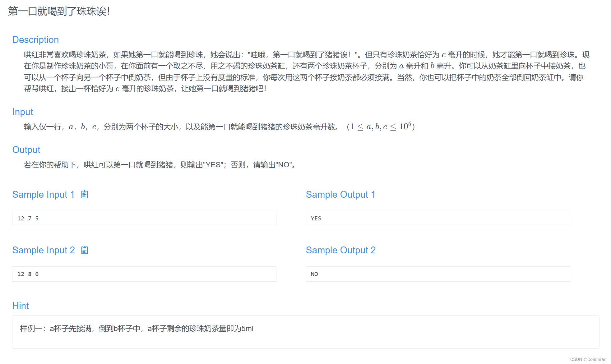
Task: Click the sample output box showing YES
Action: pyautogui.click(x=437, y=219)
